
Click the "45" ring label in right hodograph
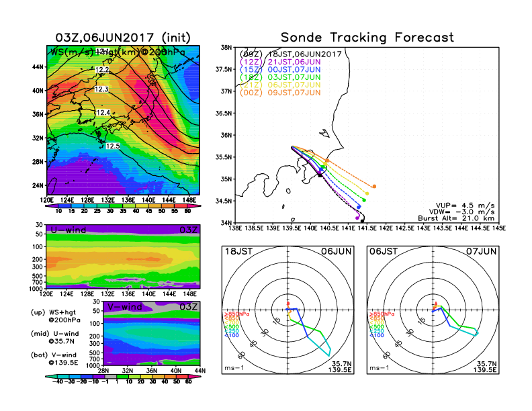coord(398,344)
